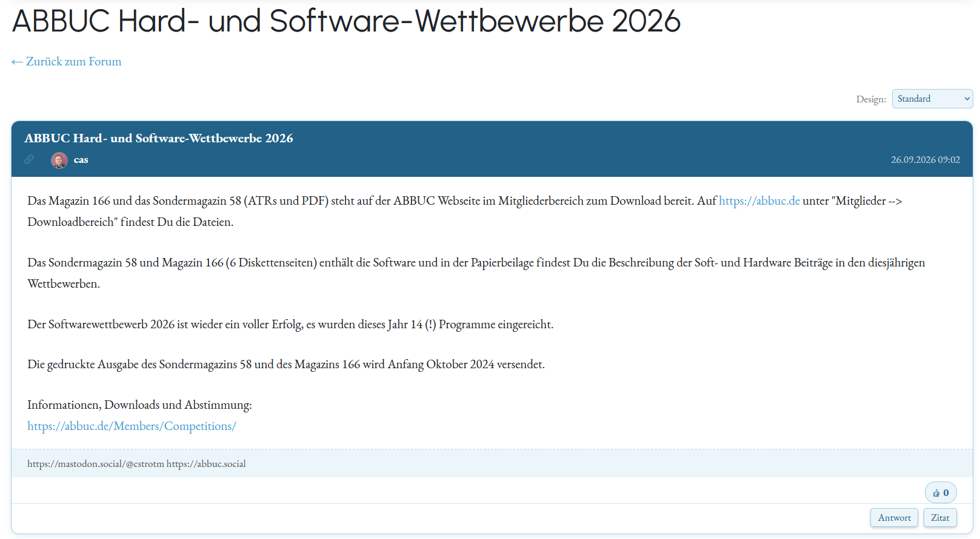Click the 'Design:' label
The width and height of the screenshot is (980, 539).
tap(871, 99)
